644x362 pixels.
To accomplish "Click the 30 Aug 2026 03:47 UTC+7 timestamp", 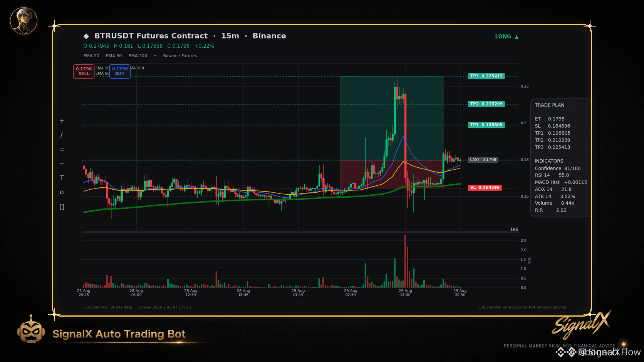I will click(x=165, y=307).
